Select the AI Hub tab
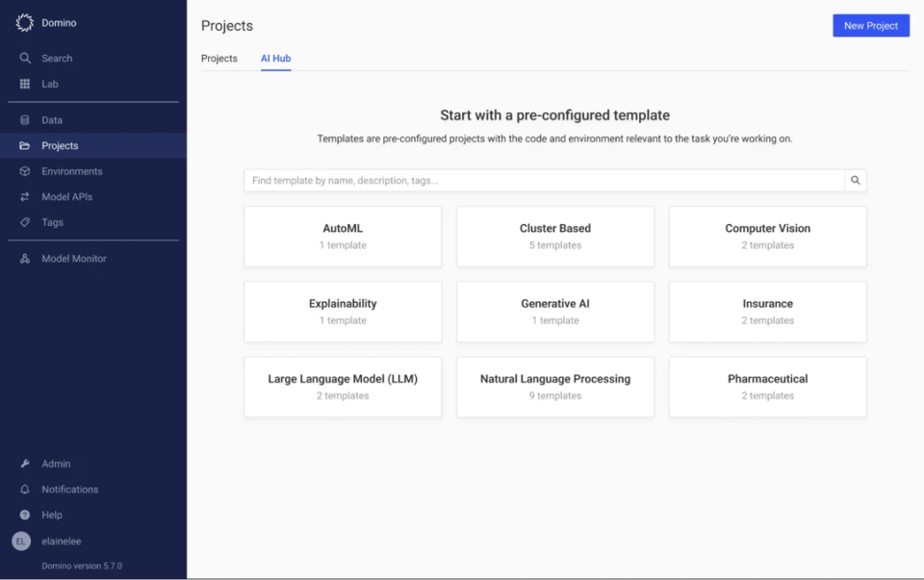This screenshot has width=924, height=580. (x=276, y=59)
